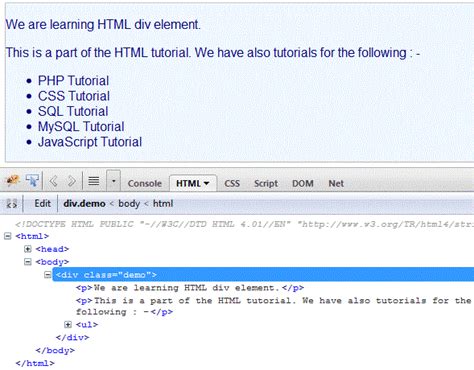The image size is (474, 370).
Task: Click 'SQL Tutorial' list item
Action: point(73,111)
